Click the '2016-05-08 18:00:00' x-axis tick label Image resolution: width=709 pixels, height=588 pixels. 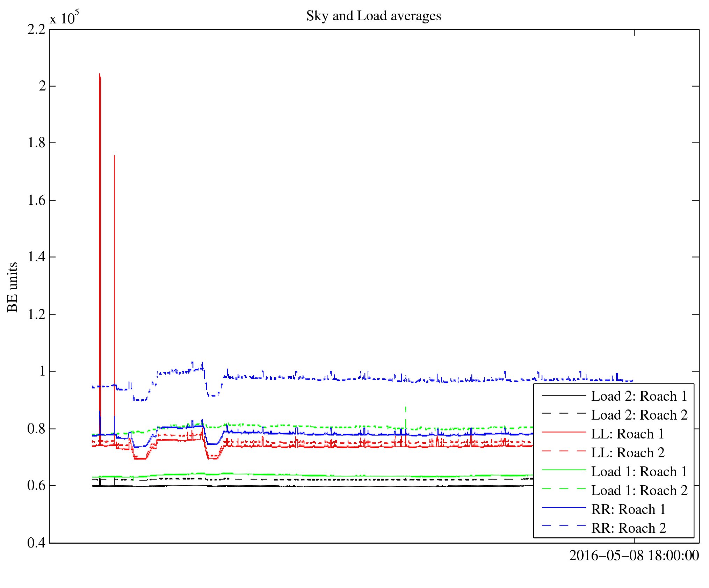(634, 556)
